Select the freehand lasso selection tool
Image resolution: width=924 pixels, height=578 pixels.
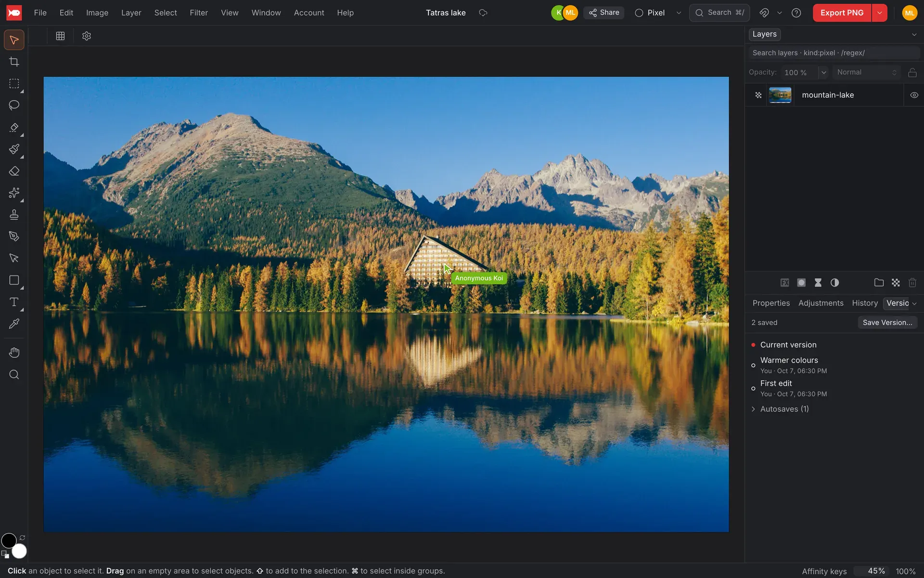tap(14, 105)
